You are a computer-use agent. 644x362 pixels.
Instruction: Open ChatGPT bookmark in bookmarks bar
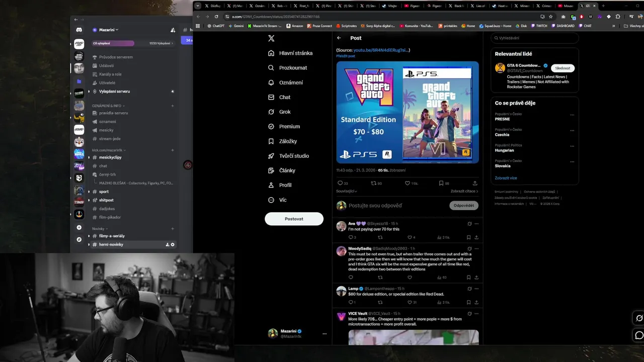[215, 26]
